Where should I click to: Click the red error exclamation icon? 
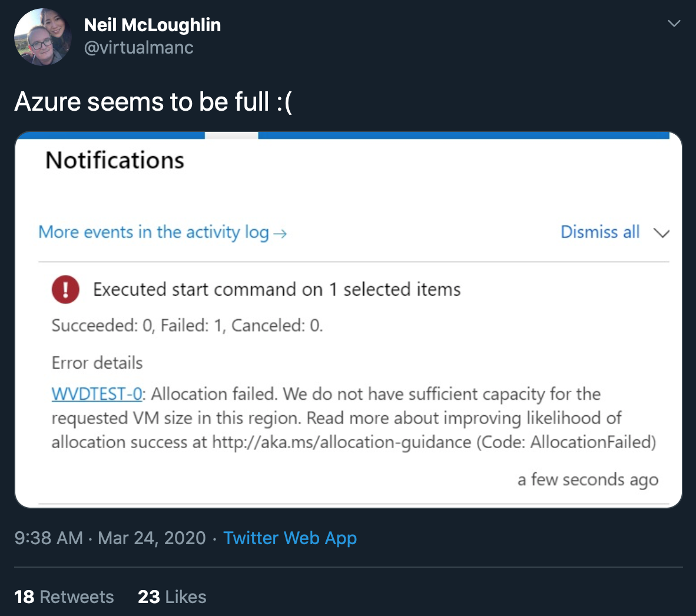coord(65,290)
